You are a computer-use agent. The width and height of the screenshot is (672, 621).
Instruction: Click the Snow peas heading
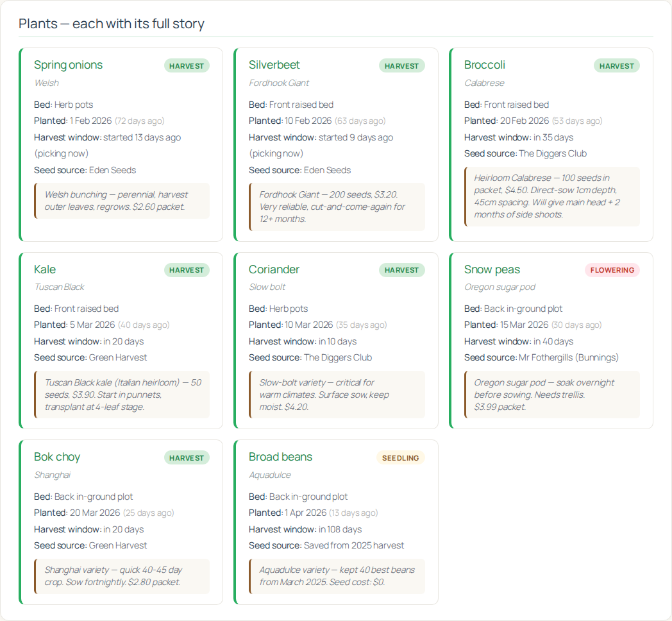click(x=492, y=269)
